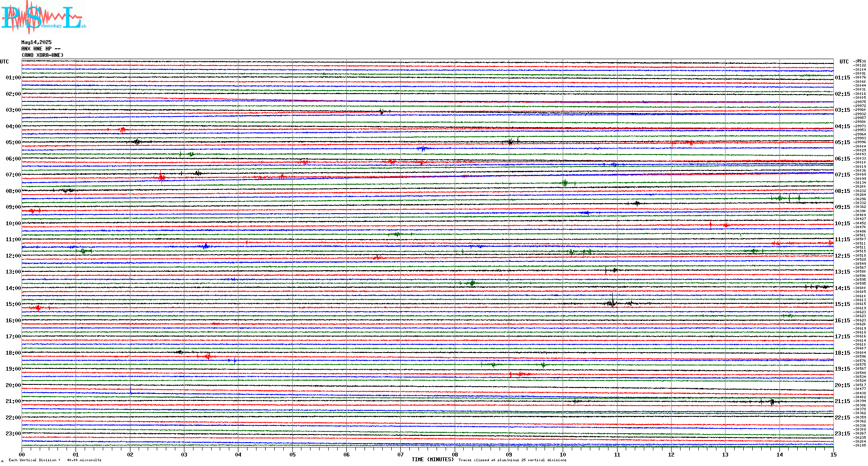The width and height of the screenshot is (868, 466).
Task: Click the 15:15 label on right axis
Action: coord(843,304)
